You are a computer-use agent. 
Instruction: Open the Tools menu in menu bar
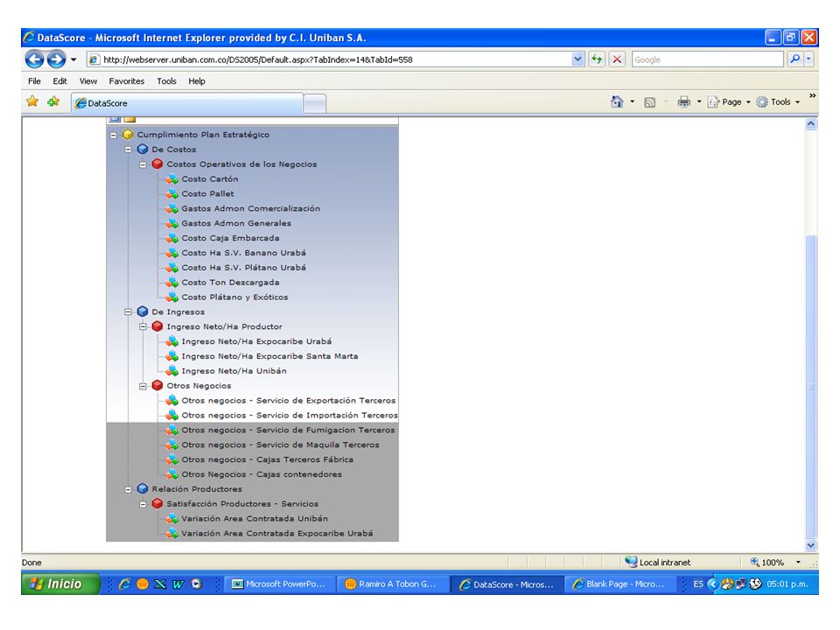(x=166, y=80)
